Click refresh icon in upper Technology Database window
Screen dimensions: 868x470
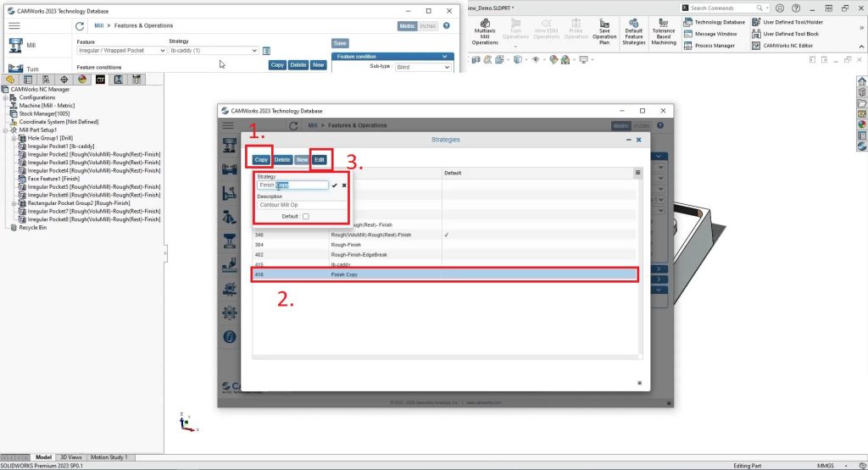click(x=80, y=26)
